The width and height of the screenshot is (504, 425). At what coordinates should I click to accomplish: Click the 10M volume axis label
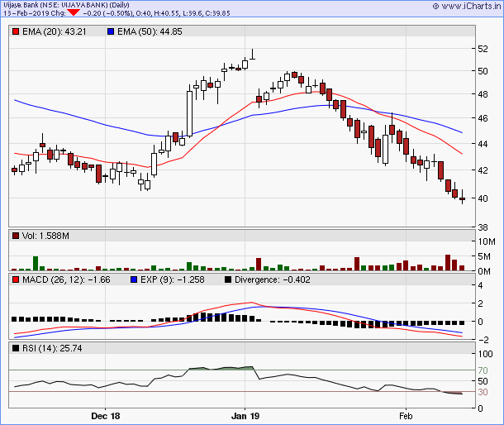tap(487, 241)
